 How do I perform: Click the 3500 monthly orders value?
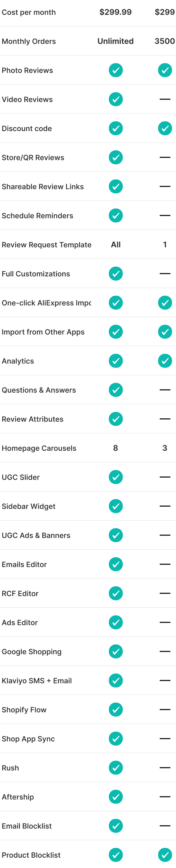(165, 41)
